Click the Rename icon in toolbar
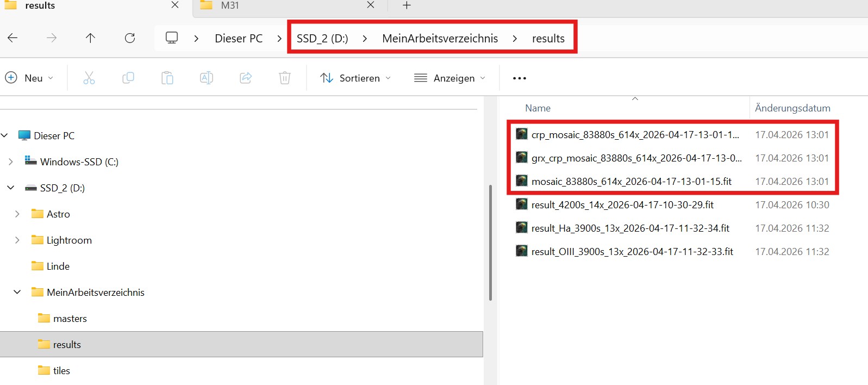This screenshot has height=385, width=868. point(207,78)
